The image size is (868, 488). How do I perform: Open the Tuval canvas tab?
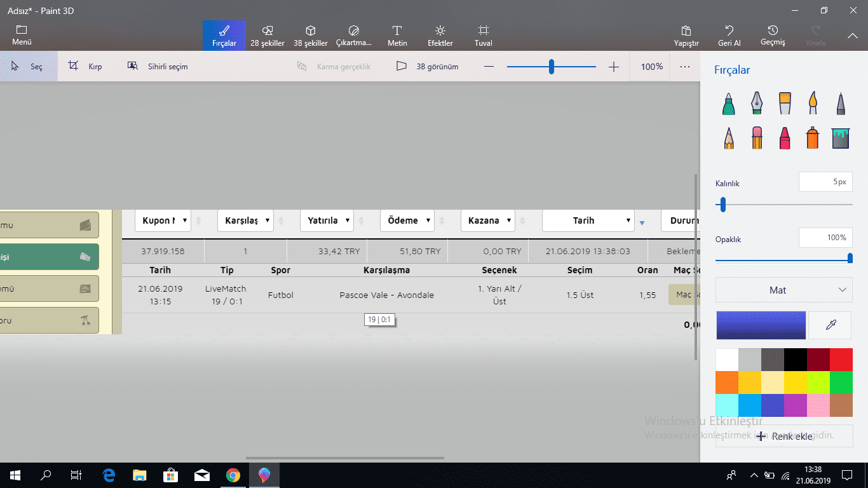click(x=484, y=36)
